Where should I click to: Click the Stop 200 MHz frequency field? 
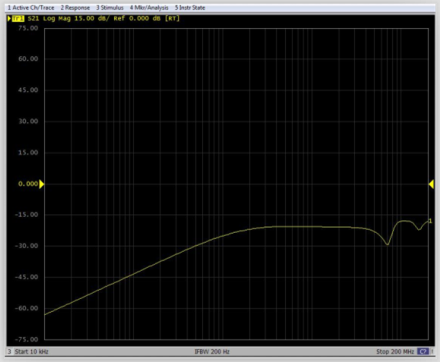[395, 352]
